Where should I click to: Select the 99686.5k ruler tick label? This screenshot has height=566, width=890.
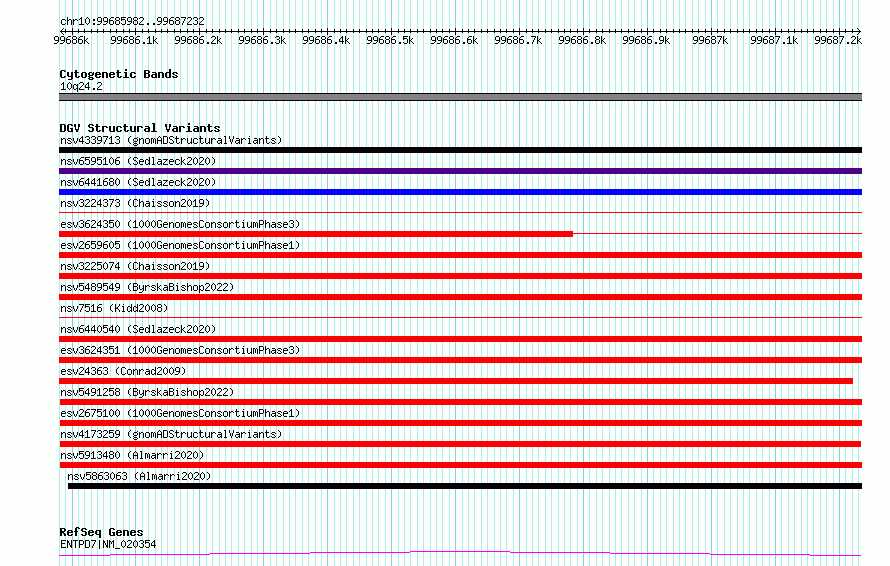[391, 40]
